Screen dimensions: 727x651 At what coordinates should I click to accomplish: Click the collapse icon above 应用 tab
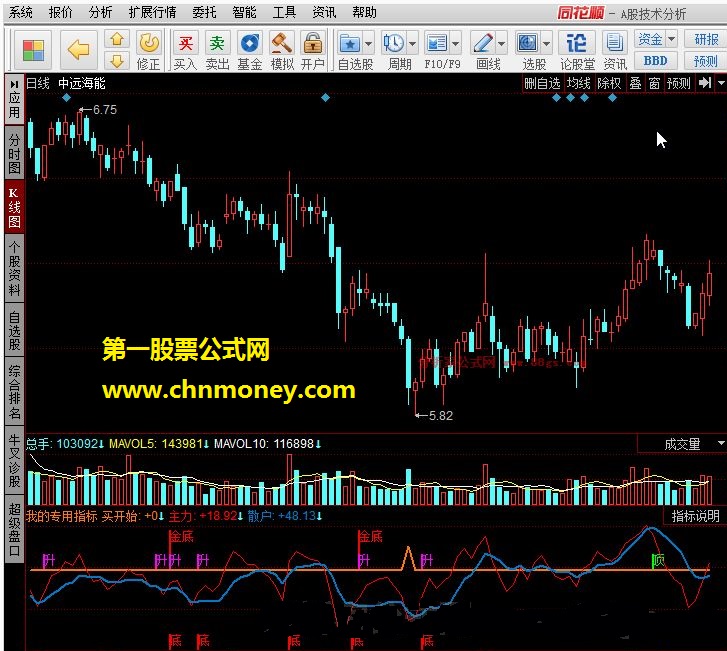(14, 84)
